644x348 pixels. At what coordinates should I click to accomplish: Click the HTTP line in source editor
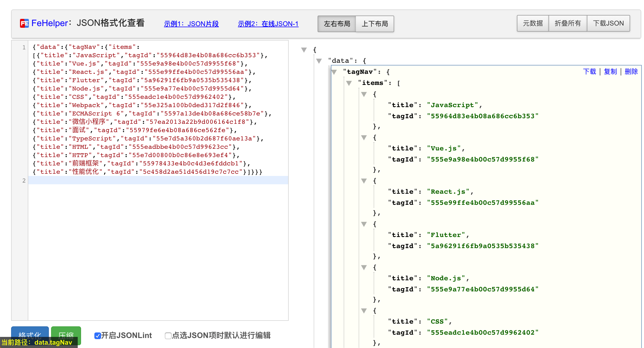pos(136,155)
